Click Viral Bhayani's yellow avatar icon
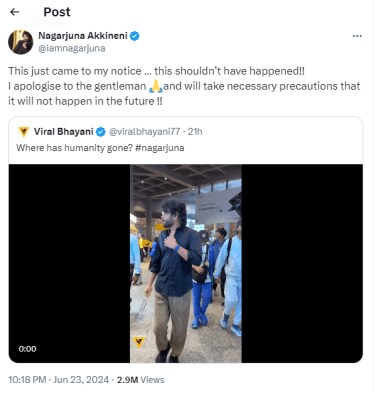Image resolution: width=374 pixels, height=393 pixels. pos(24,132)
